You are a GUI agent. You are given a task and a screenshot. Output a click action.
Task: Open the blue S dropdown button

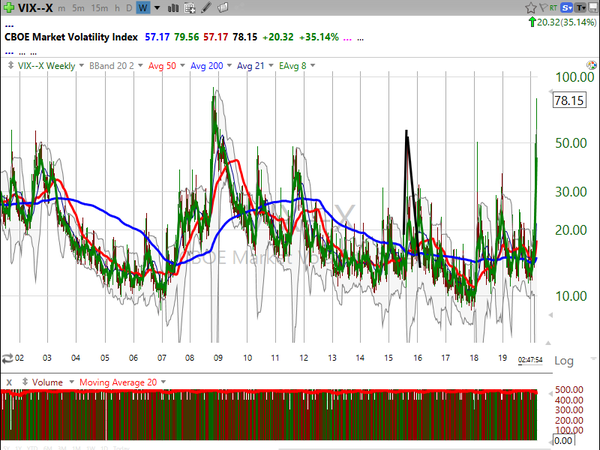tap(566, 8)
